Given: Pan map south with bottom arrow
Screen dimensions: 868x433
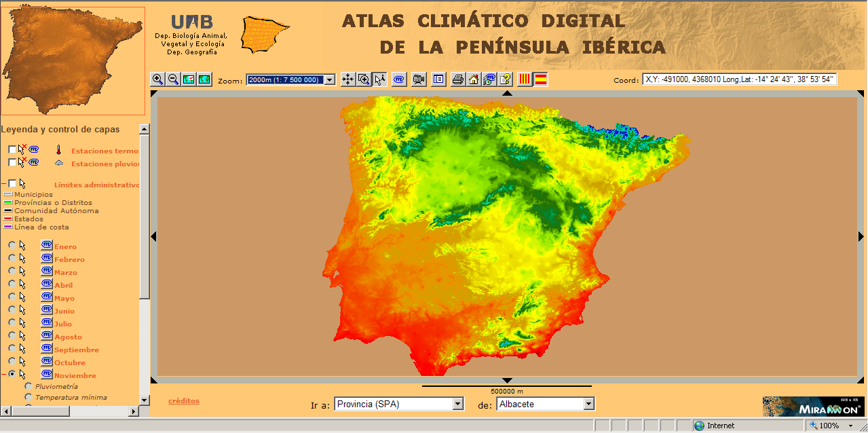Looking at the screenshot, I should tap(507, 380).
